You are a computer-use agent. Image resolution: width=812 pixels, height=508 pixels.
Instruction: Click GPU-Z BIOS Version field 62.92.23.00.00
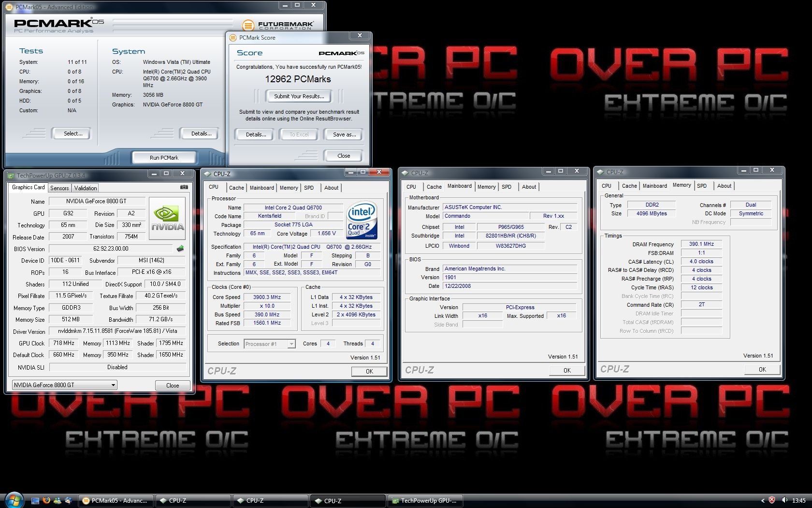111,249
